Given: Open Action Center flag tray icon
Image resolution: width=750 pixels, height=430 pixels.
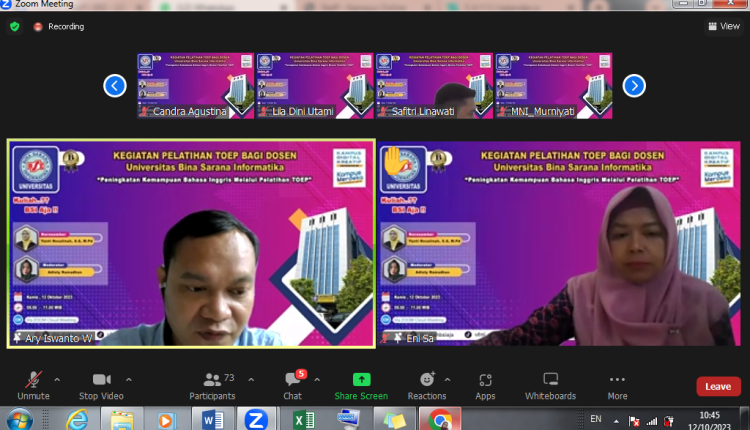Looking at the screenshot, I should click(634, 421).
